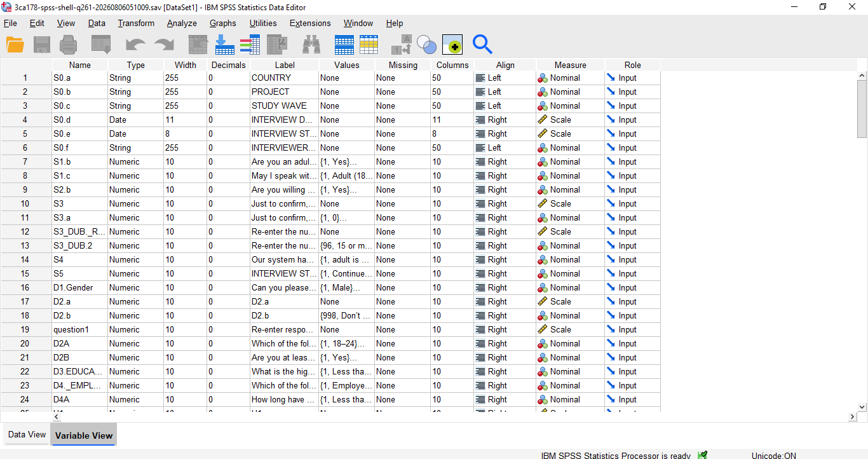Image resolution: width=868 pixels, height=459 pixels.
Task: Click the Show All Variables plus icon
Action: coord(452,45)
